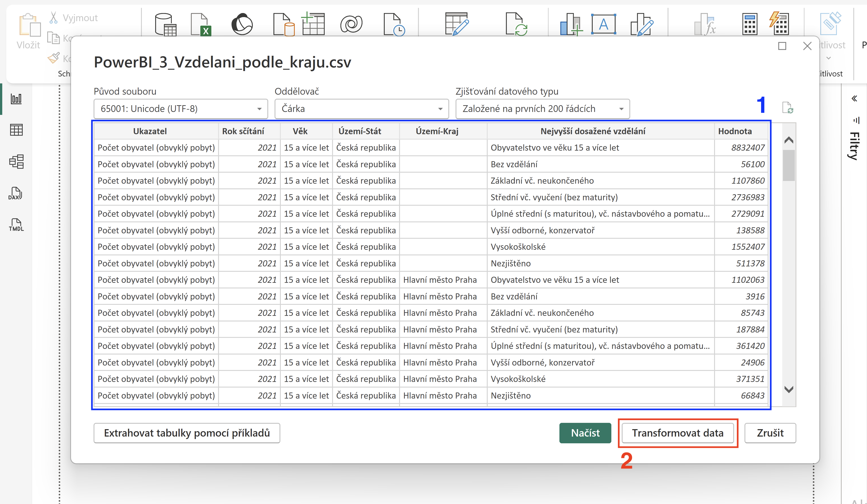867x504 pixels.
Task: Click the Refresh document icon in ribbon
Action: (516, 24)
